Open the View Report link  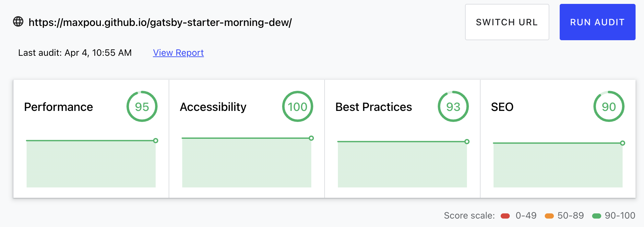click(x=178, y=53)
